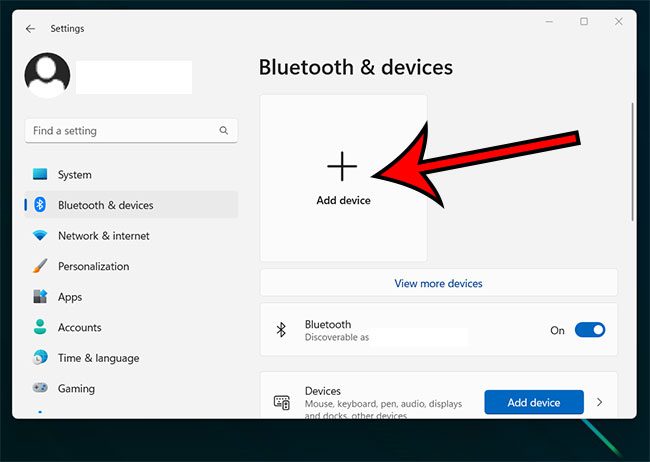This screenshot has height=462, width=650.
Task: Click the vertical scrollbar on the right
Action: [x=631, y=160]
